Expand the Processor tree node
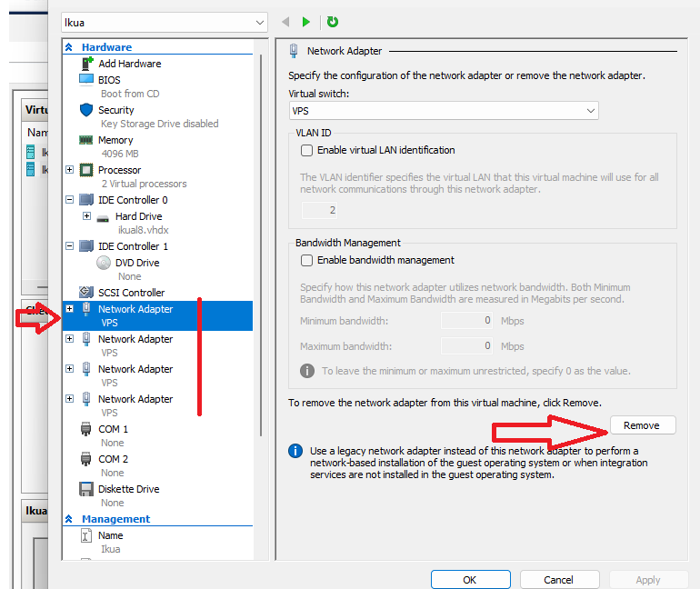The image size is (700, 589). tap(70, 170)
